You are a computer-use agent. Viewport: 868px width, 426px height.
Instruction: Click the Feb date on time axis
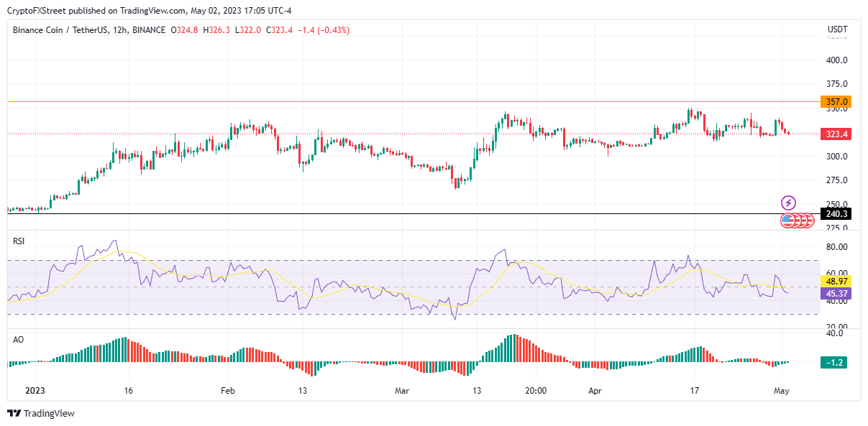(228, 391)
